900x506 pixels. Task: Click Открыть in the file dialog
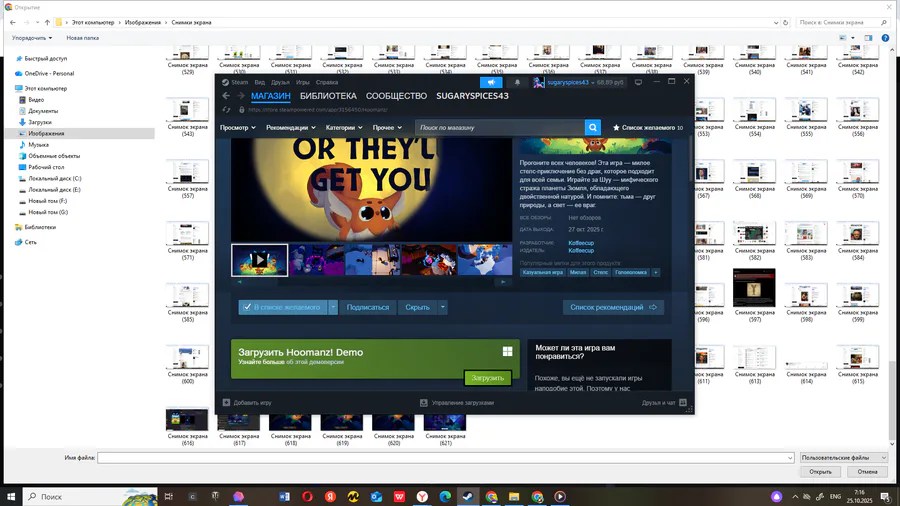[820, 472]
